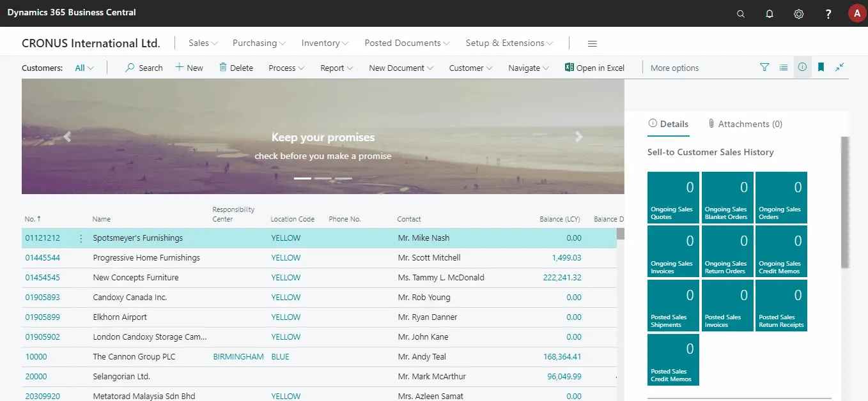Show next banner slide

[x=579, y=136]
